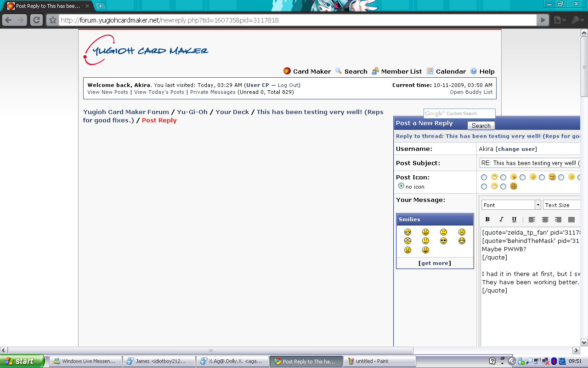This screenshot has width=588, height=368.
Task: Click the browser reload icon
Action: [x=36, y=20]
